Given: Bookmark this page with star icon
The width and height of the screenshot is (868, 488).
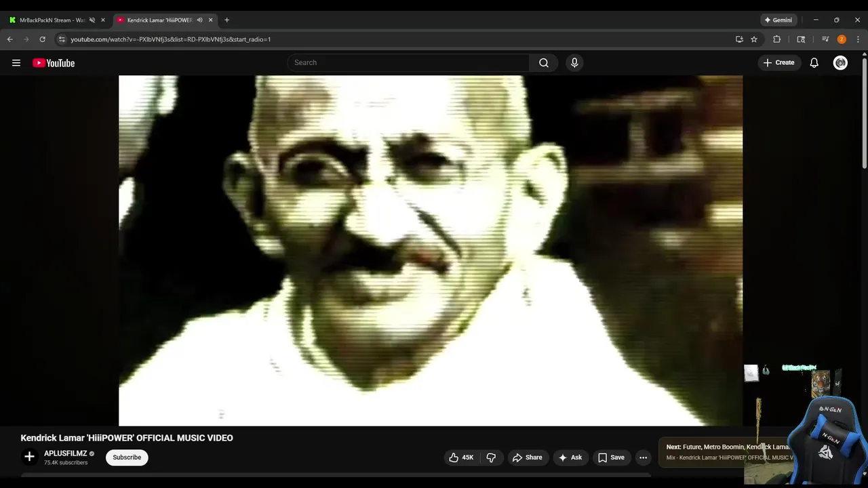Looking at the screenshot, I should coord(754,39).
